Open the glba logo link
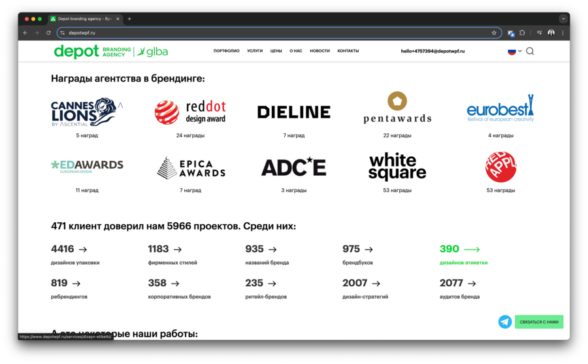588x364 pixels. coord(152,52)
